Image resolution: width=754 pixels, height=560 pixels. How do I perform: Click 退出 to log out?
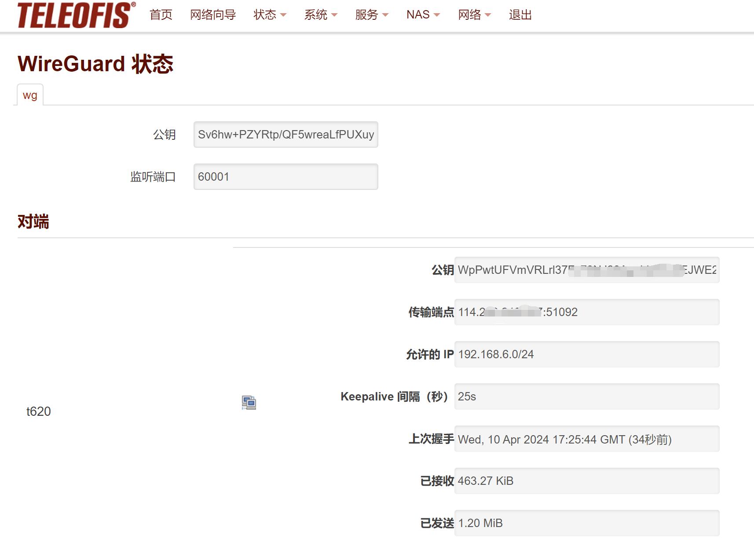coord(520,15)
